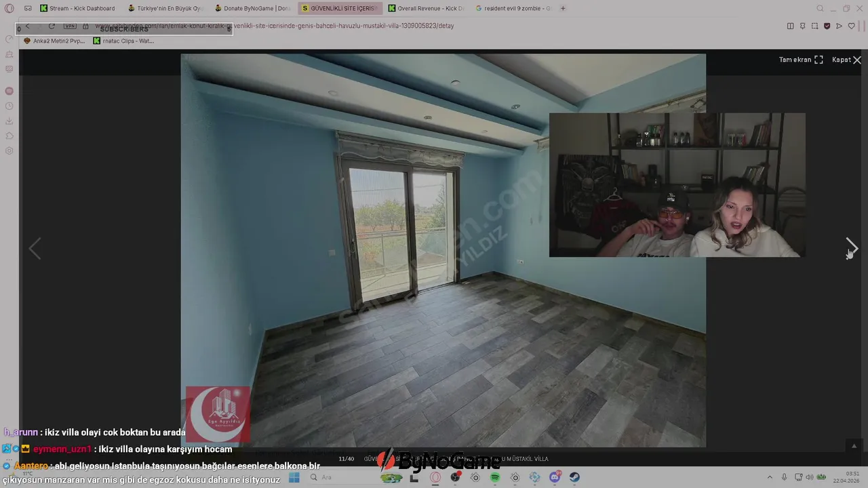This screenshot has height=488, width=868.
Task: Click the player play icon in toolbar
Action: click(x=839, y=26)
